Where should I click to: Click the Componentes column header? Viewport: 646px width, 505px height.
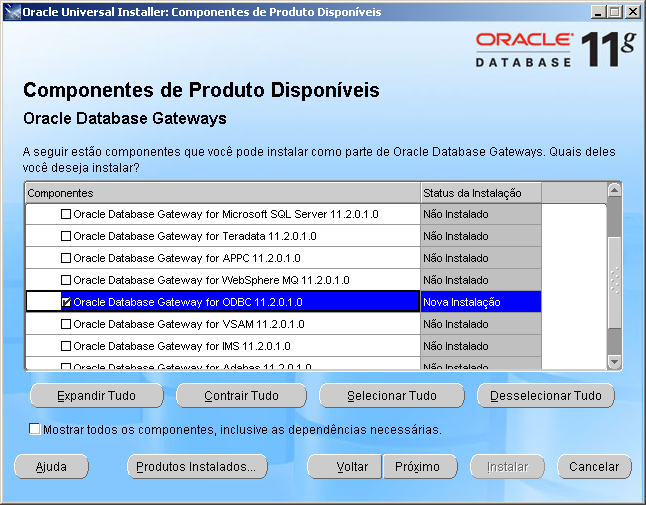(x=223, y=193)
